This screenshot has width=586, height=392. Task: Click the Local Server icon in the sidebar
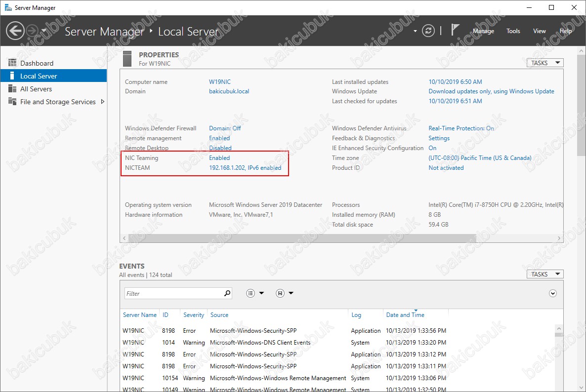click(12, 76)
